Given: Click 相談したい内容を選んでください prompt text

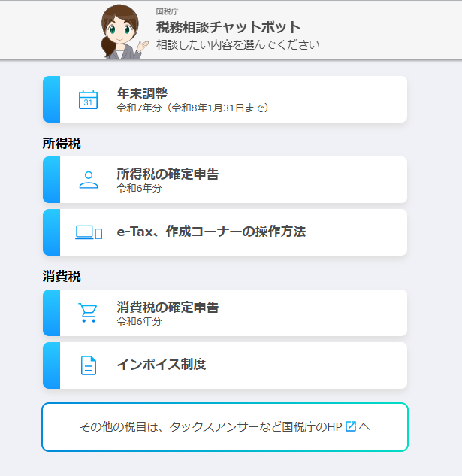Looking at the screenshot, I should [x=237, y=44].
